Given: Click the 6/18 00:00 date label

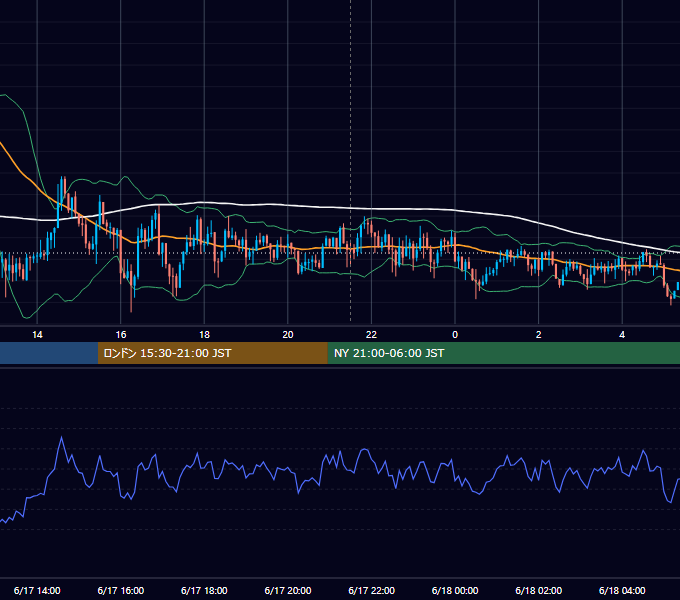Looking at the screenshot, I should (455, 590).
